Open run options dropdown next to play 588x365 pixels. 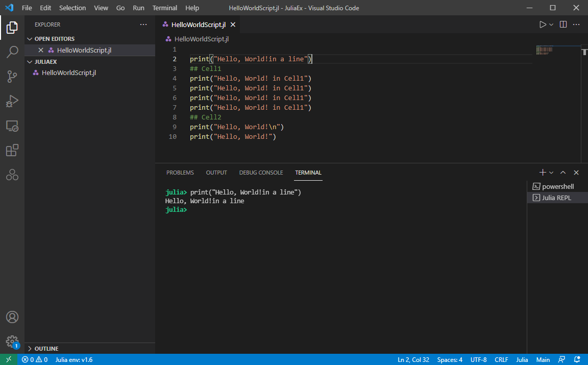551,25
